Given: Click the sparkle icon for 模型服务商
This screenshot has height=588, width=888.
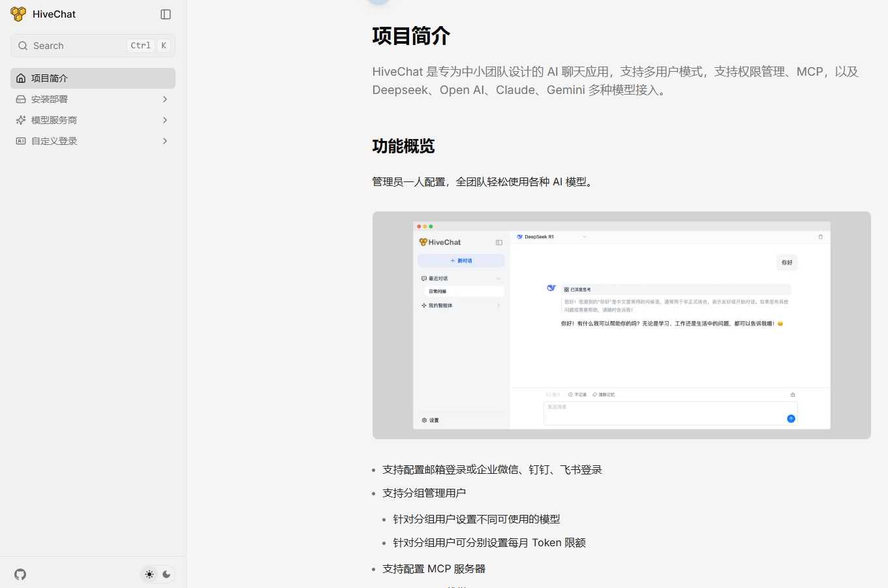Looking at the screenshot, I should click(x=21, y=120).
